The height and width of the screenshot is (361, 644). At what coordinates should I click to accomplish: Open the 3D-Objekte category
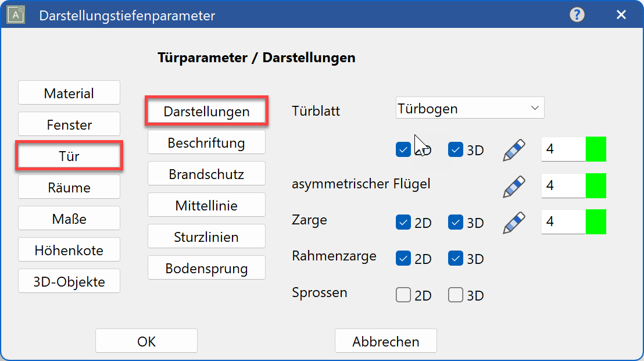(x=69, y=281)
